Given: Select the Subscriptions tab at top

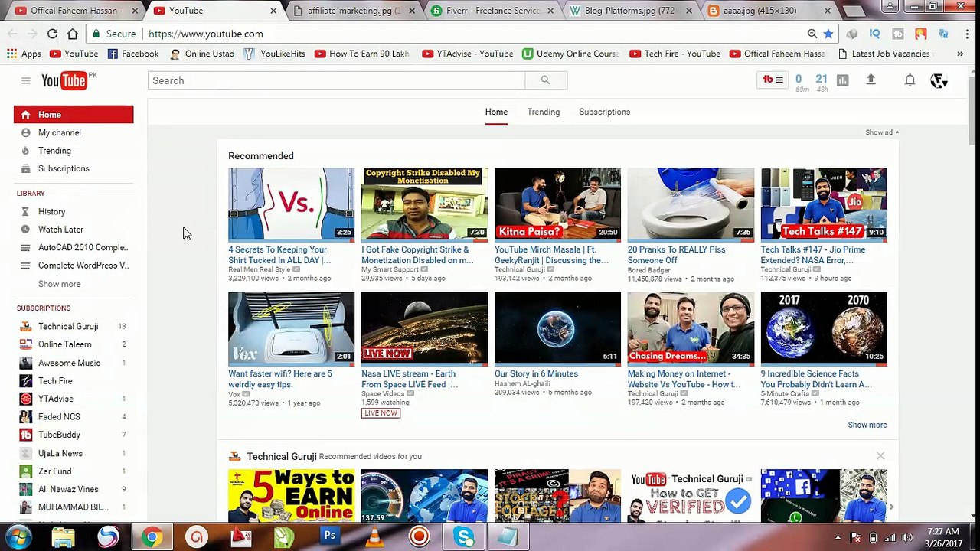Looking at the screenshot, I should click(604, 112).
